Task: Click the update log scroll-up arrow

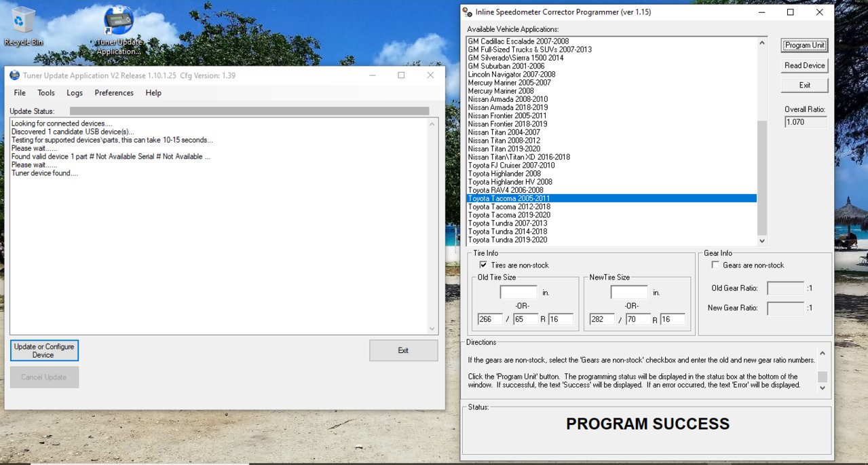Action: (x=432, y=124)
